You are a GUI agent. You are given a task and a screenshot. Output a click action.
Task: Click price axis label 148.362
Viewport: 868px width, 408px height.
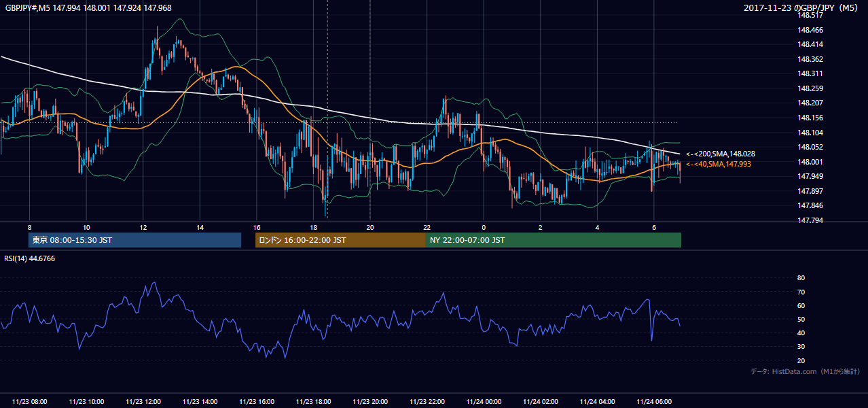pos(811,59)
